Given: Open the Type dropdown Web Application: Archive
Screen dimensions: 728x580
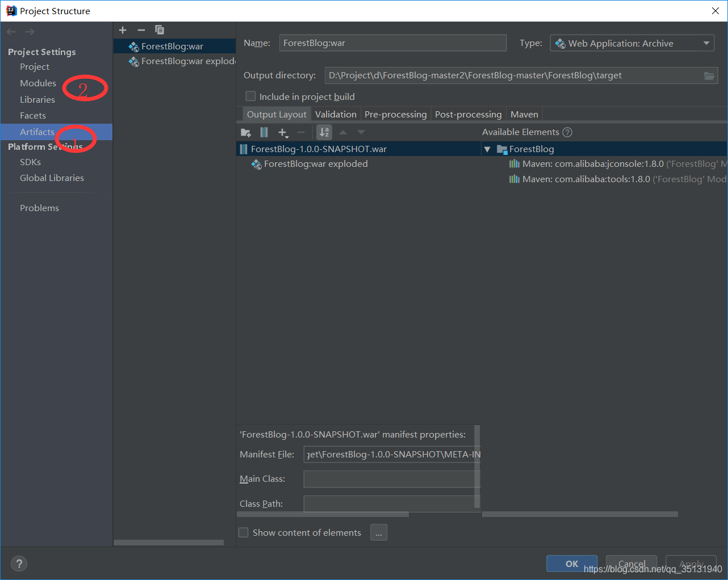Looking at the screenshot, I should (x=632, y=43).
